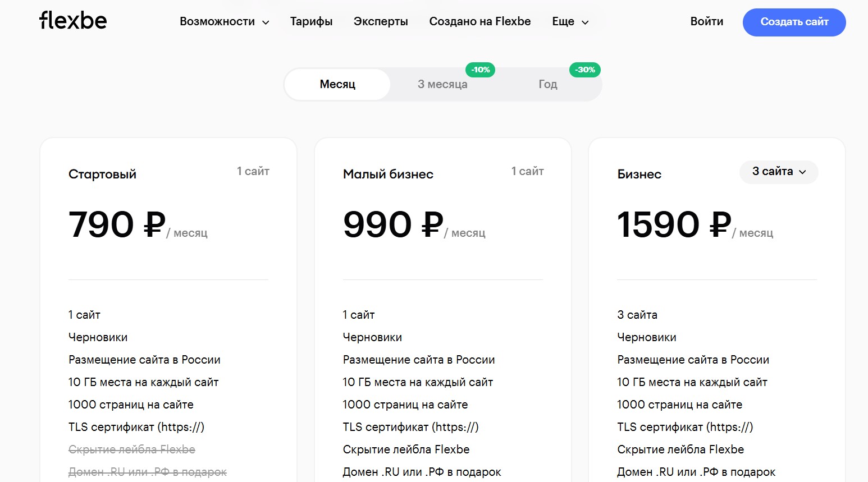Select the Месяц billing period
The height and width of the screenshot is (482, 868).
tap(337, 84)
